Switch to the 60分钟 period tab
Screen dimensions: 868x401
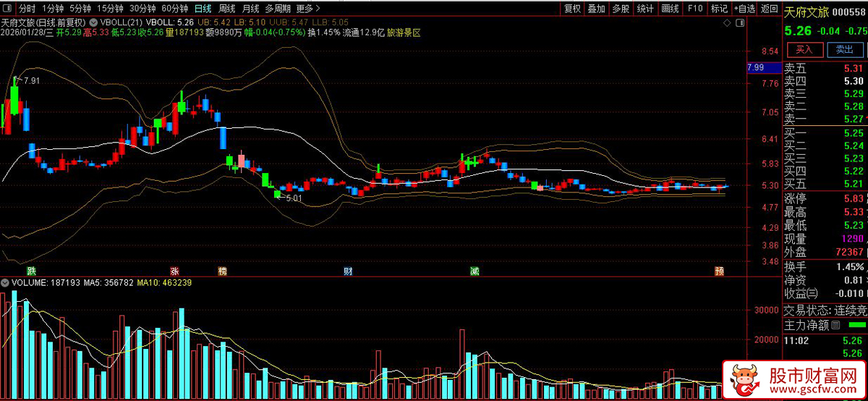pos(174,9)
